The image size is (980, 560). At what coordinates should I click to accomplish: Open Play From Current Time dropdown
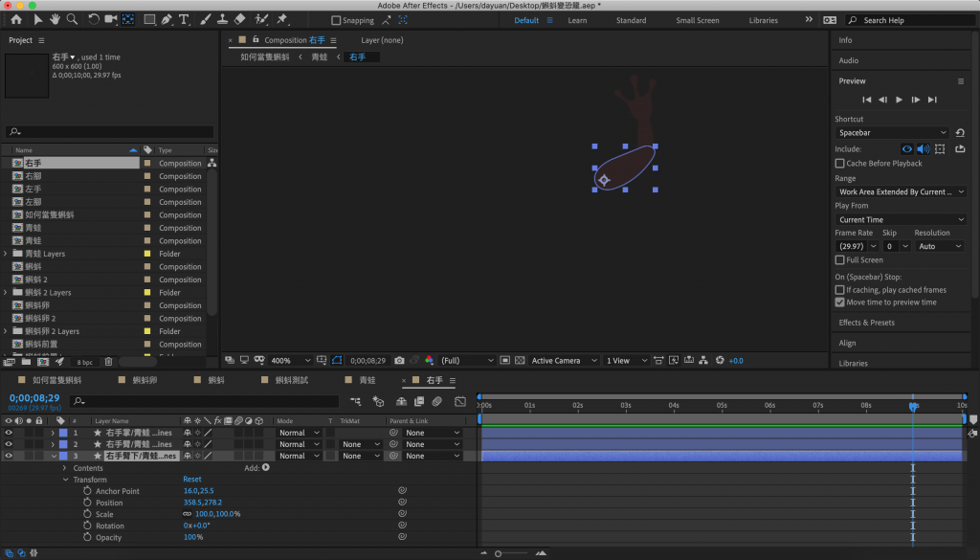coord(901,220)
